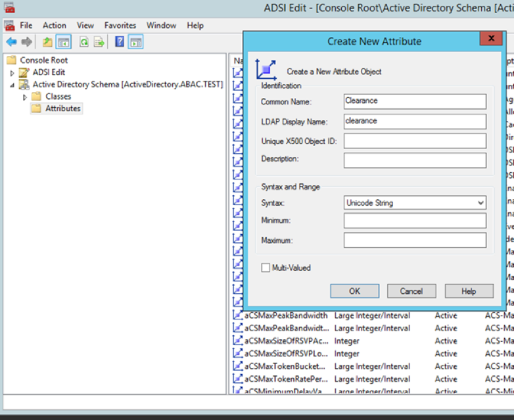Viewport: 514px width, 420px height.
Task: Open the Action menu
Action: click(x=55, y=25)
